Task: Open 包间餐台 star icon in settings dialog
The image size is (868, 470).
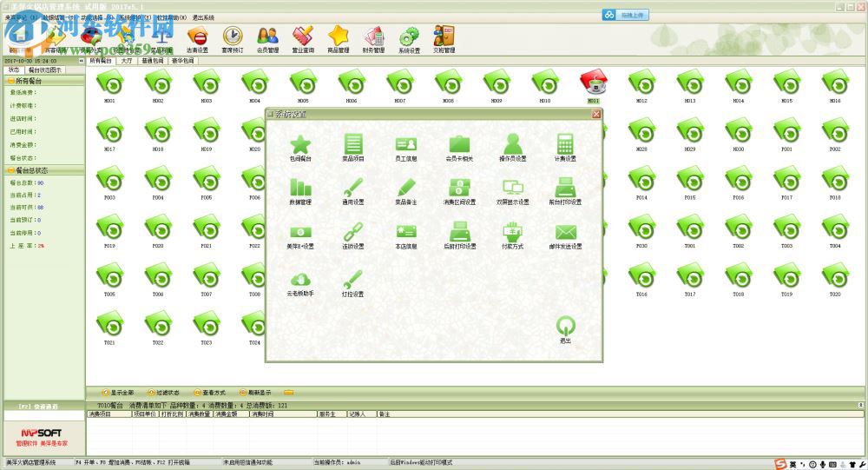Action: 300,145
